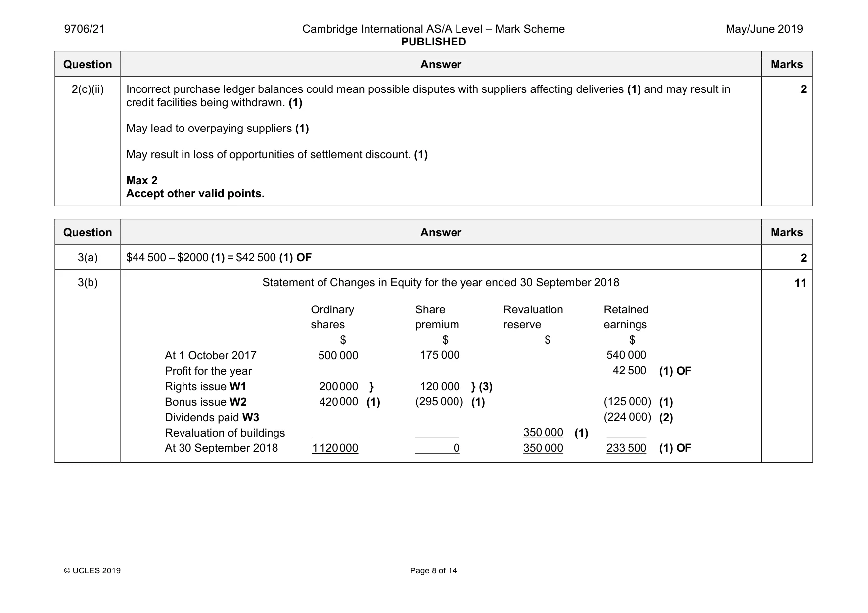
Task: Click the '© UCLES 2019' footer text
Action: (92, 570)
